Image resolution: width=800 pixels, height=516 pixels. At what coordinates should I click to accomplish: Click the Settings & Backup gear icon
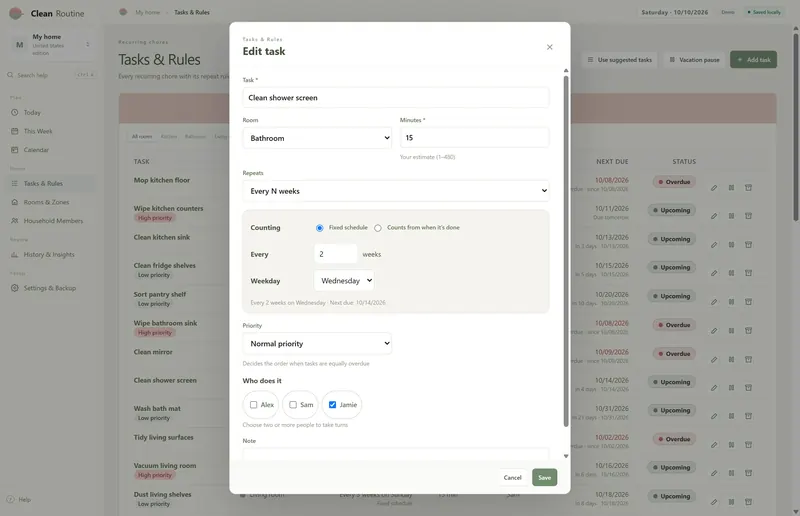14,288
